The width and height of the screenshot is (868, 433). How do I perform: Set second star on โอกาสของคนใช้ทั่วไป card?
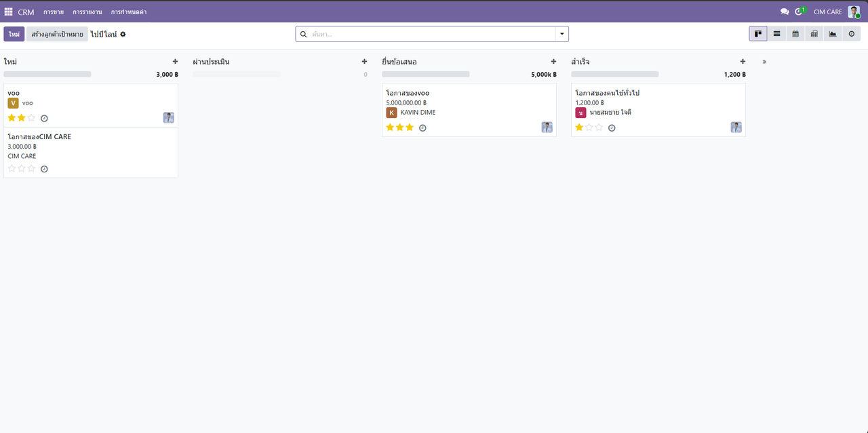click(589, 128)
